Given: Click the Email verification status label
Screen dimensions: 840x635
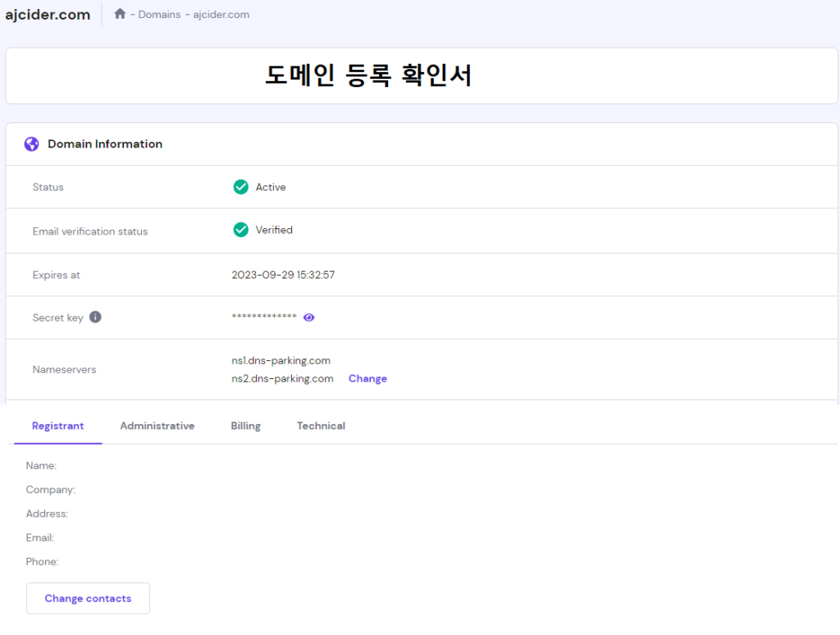Looking at the screenshot, I should (90, 231).
